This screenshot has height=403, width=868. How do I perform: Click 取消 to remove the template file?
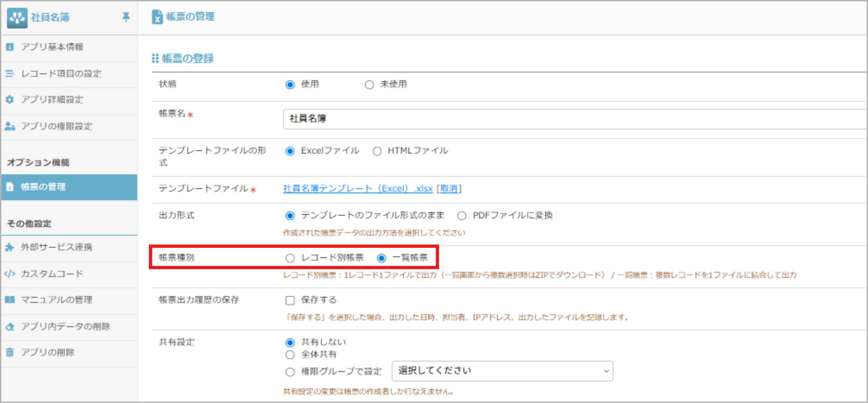[x=449, y=189]
